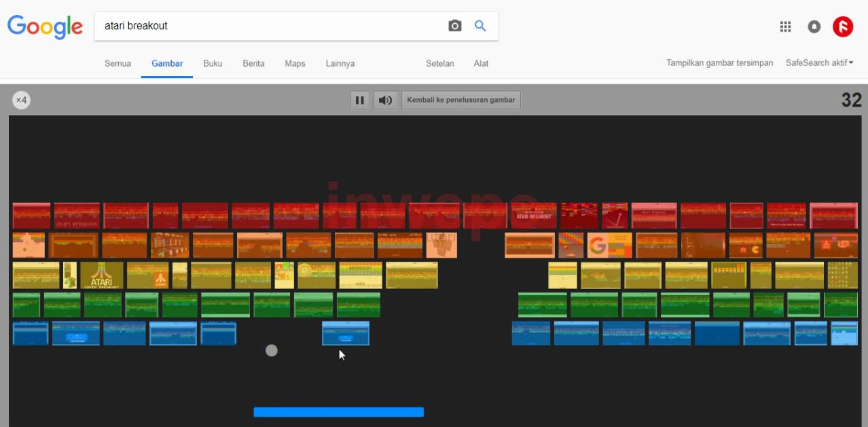Screen dimensions: 868x427
Task: Open search by image camera icon
Action: pyautogui.click(x=454, y=26)
